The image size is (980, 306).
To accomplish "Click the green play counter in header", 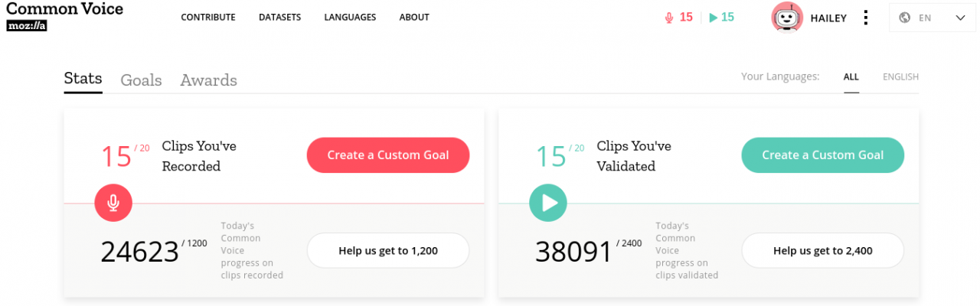I will click(x=721, y=18).
